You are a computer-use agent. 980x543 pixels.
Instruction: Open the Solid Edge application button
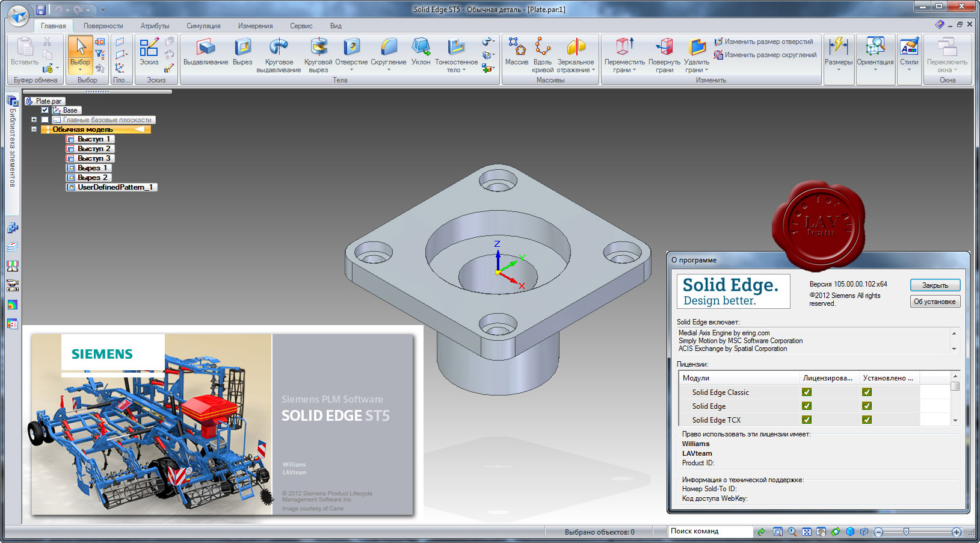coord(18,15)
